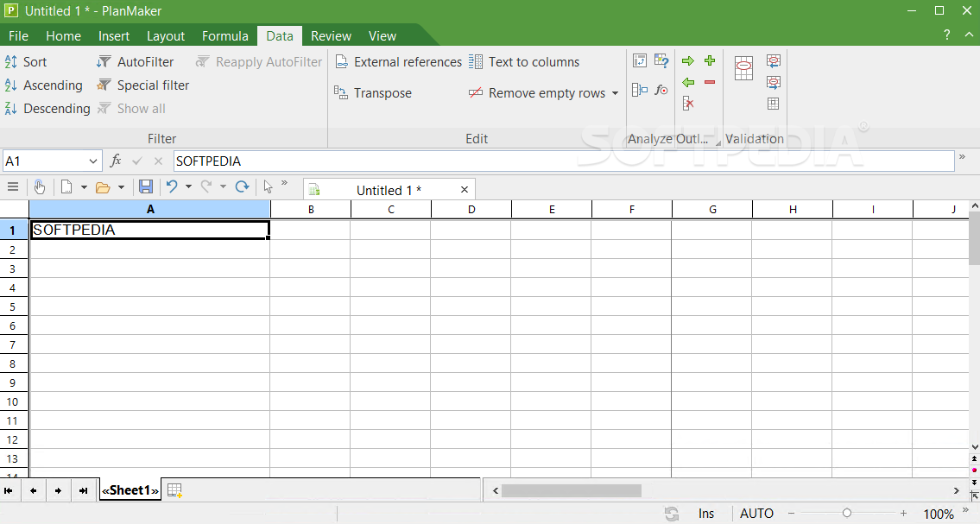Screen dimensions: 980x524
Task: Click green left arrow ungroup icon
Action: click(x=688, y=82)
